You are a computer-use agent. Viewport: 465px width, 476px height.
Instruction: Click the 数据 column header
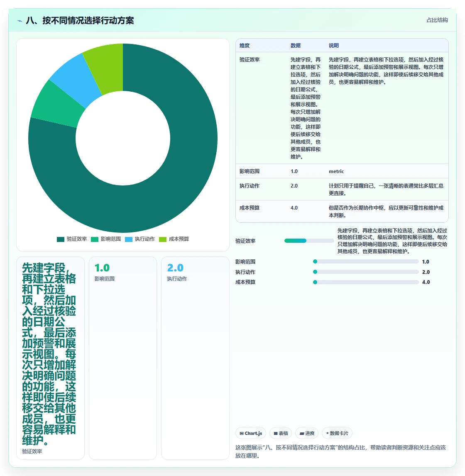click(296, 46)
